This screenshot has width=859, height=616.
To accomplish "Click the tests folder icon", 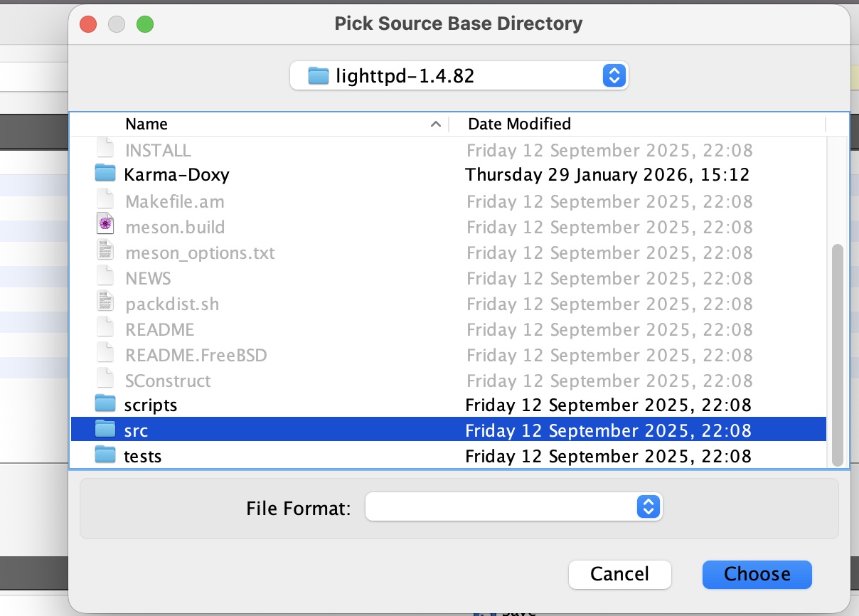I will pyautogui.click(x=105, y=455).
